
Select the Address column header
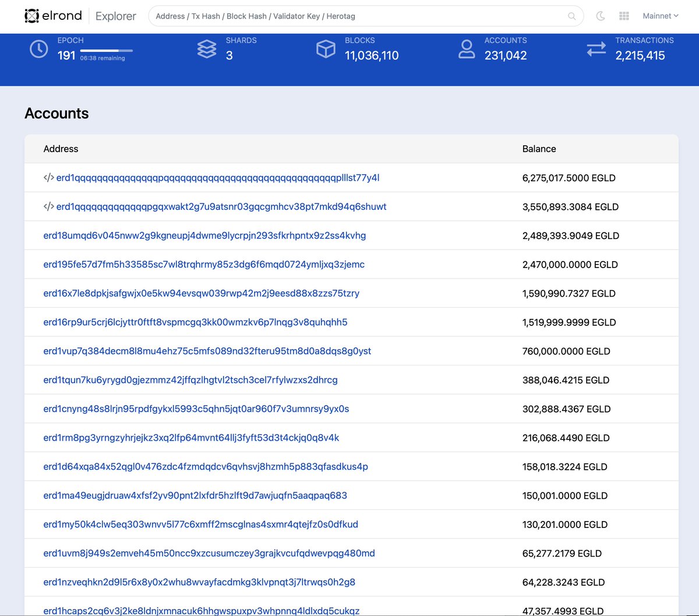(61, 149)
